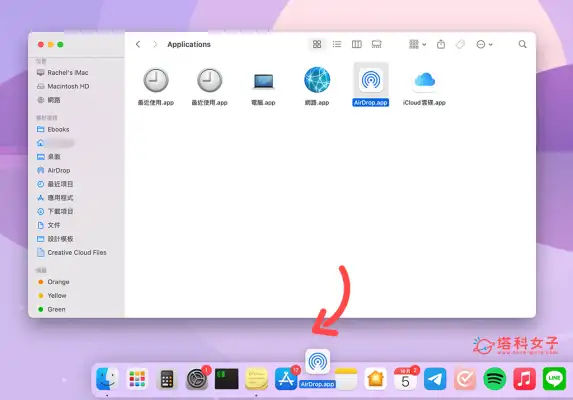This screenshot has height=400, width=573.
Task: Open the home folder item in sidebar
Action: [55, 143]
